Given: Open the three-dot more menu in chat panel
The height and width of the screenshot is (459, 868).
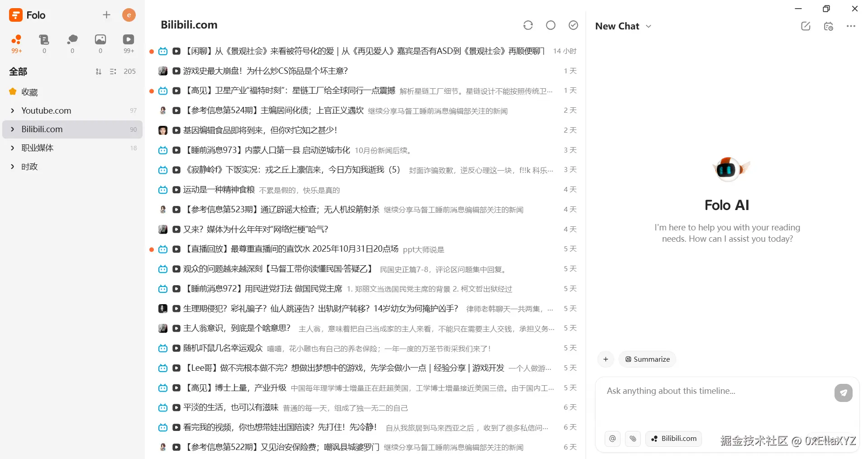Looking at the screenshot, I should coord(851,26).
